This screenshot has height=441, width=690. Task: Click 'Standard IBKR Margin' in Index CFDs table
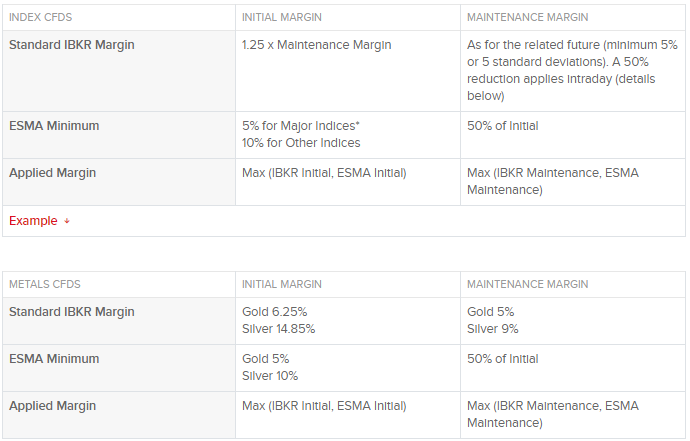(x=72, y=45)
